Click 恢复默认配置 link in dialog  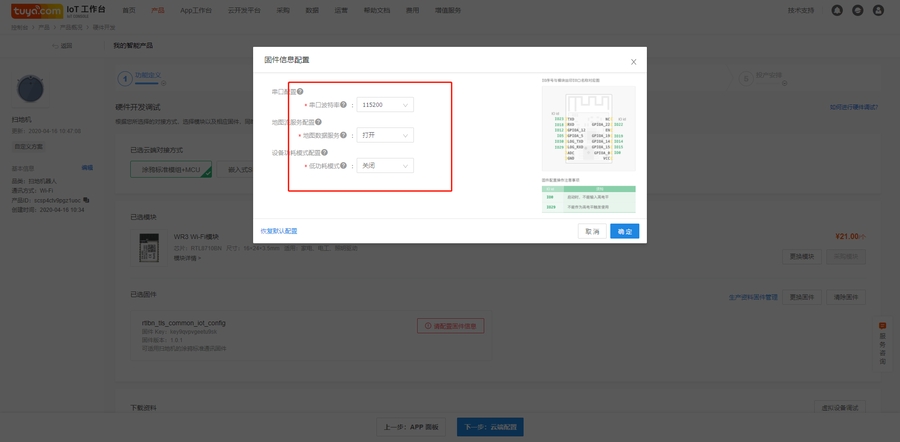point(279,231)
